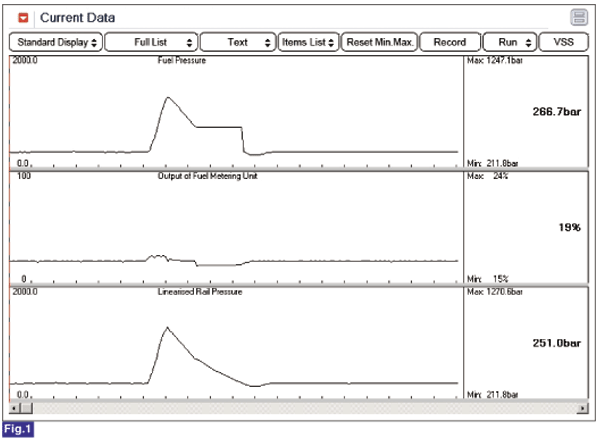Screen dimensions: 600x440
Task: Click the Reset Min.Max. button
Action: pyautogui.click(x=380, y=42)
